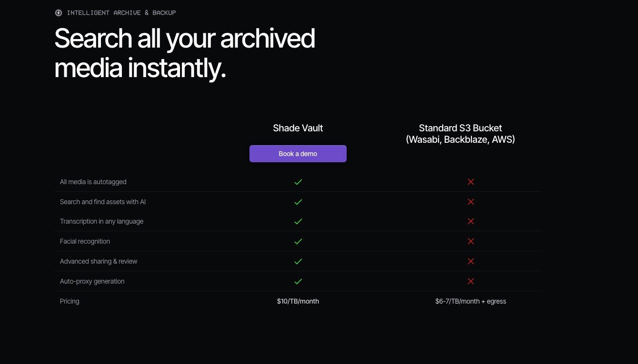Select the green check for Search and find assets with AI
The width and height of the screenshot is (638, 364).
298,202
